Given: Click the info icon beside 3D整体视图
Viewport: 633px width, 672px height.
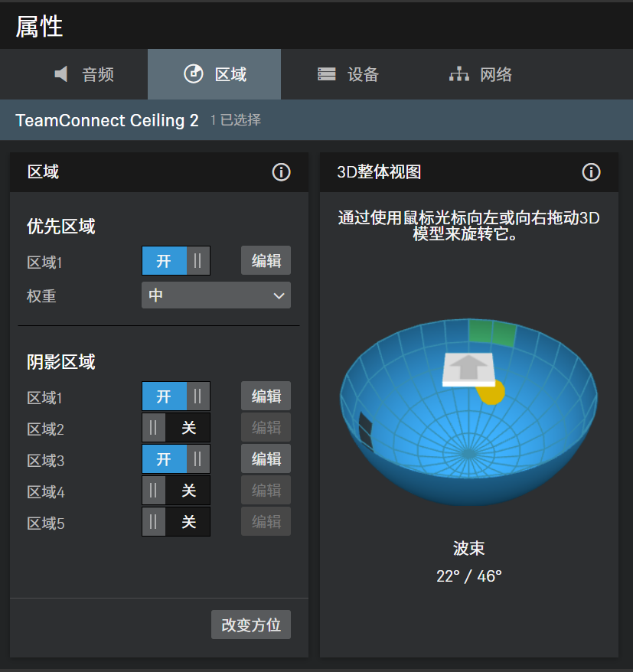Looking at the screenshot, I should tap(591, 172).
